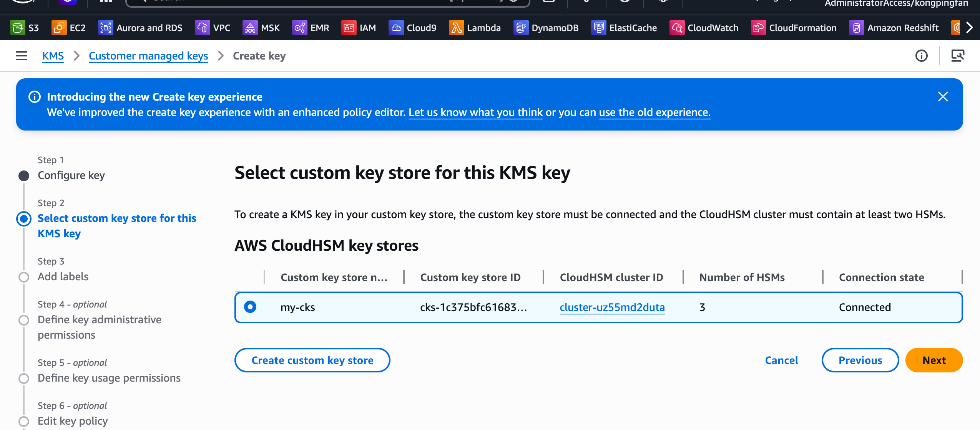Click the Previous button
The width and height of the screenshot is (980, 430).
point(860,360)
